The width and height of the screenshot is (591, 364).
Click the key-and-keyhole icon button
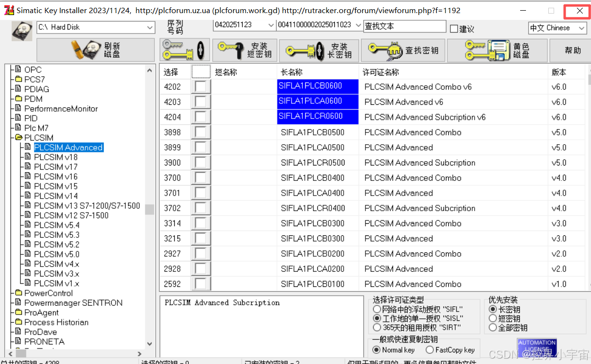pos(185,50)
